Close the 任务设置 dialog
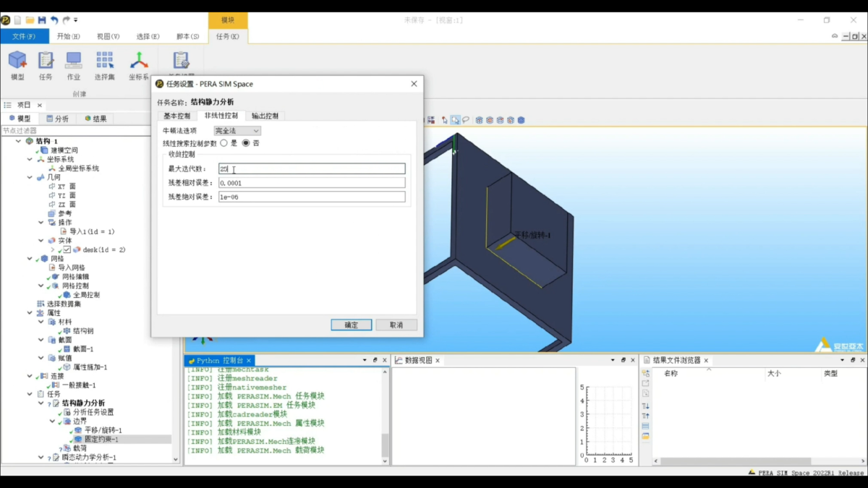This screenshot has height=488, width=868. click(414, 84)
